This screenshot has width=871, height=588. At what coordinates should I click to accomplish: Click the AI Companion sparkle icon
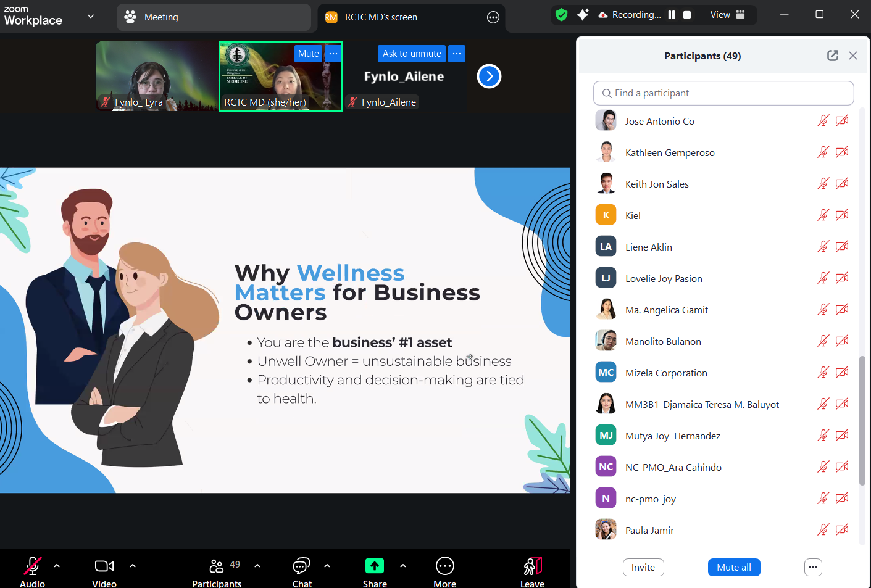[x=583, y=14]
